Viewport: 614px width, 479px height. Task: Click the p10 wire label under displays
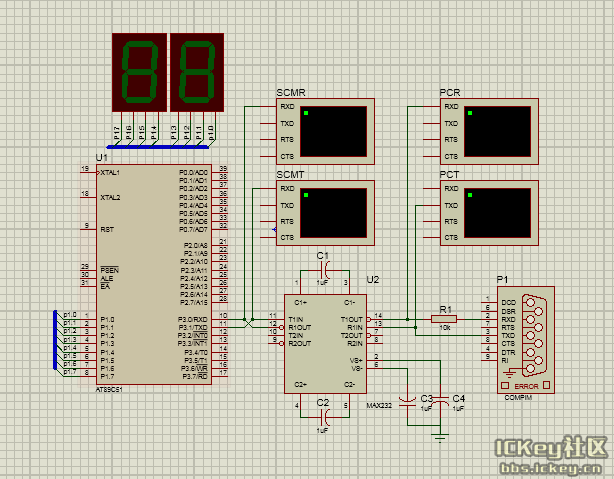211,133
